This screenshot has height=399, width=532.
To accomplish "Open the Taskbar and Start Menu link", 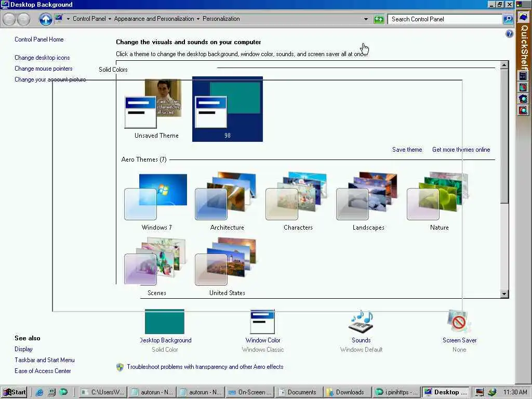I will (45, 360).
